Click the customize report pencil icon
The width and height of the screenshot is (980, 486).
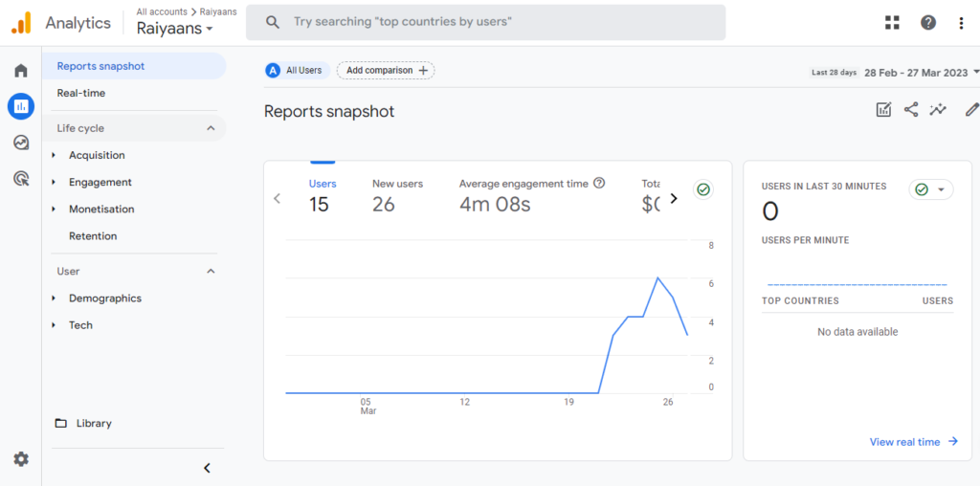pyautogui.click(x=971, y=110)
